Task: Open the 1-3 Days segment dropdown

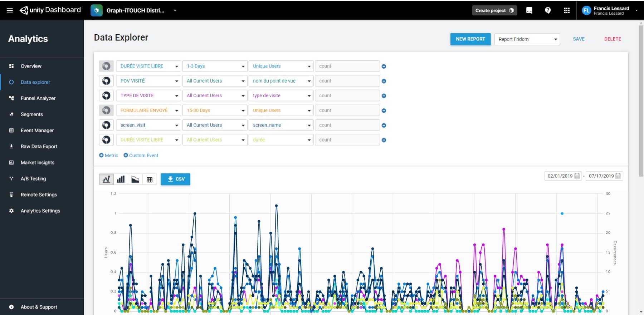Action: tap(215, 66)
